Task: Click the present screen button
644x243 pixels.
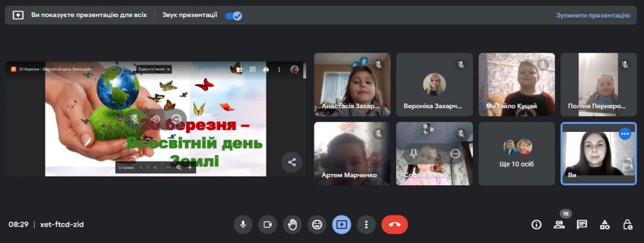Action: click(341, 225)
